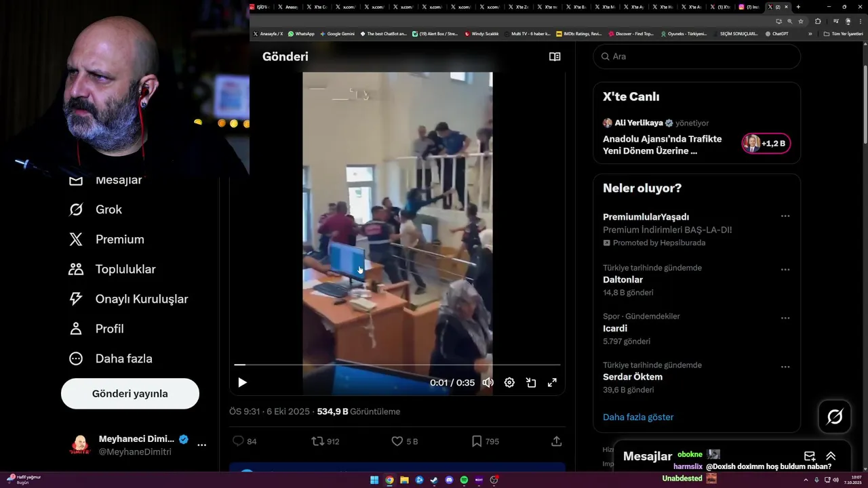Image resolution: width=868 pixels, height=488 pixels.
Task: Open 534,9 B Görüntüleme view count
Action: coord(359,411)
